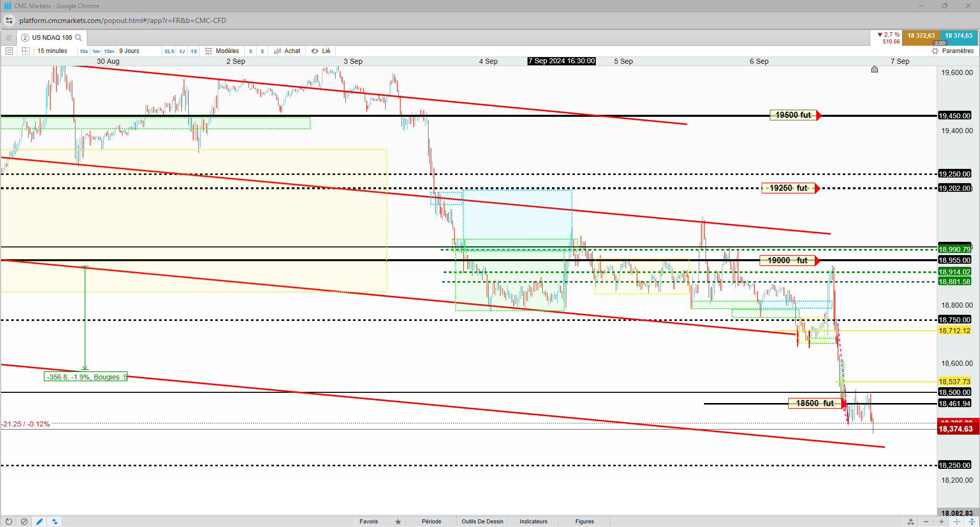Image resolution: width=980 pixels, height=527 pixels.
Task: Click the reset/refresh icon in the bottom bar
Action: pos(9,521)
